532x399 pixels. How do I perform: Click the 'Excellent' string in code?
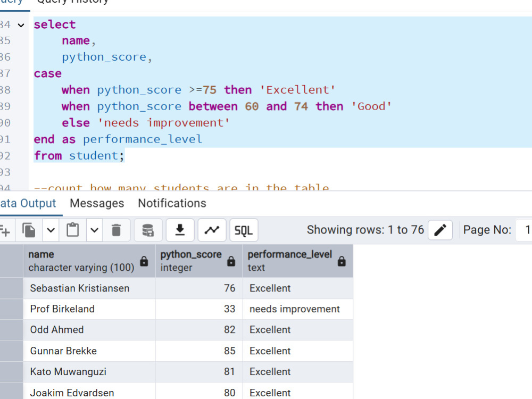(297, 90)
